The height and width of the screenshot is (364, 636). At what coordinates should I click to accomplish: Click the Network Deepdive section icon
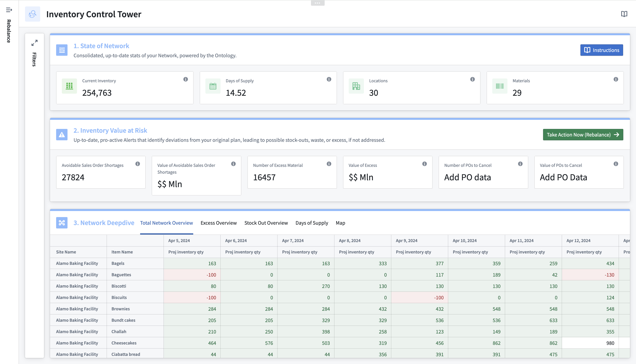(x=61, y=223)
